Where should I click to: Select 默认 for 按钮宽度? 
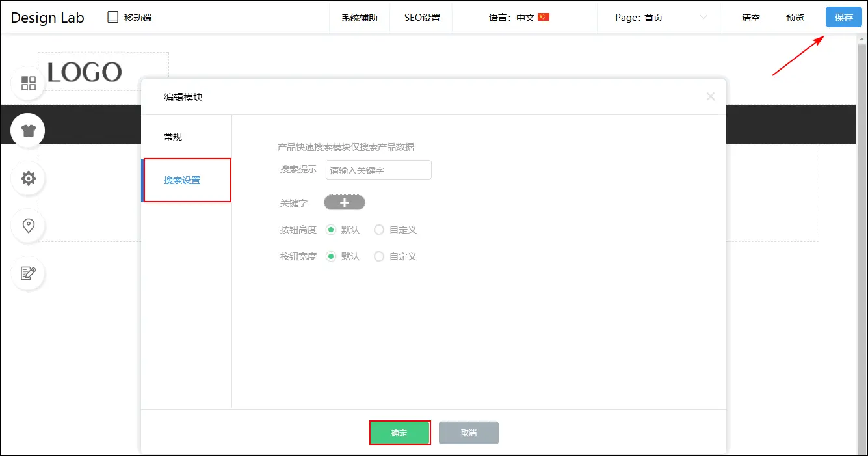(331, 256)
